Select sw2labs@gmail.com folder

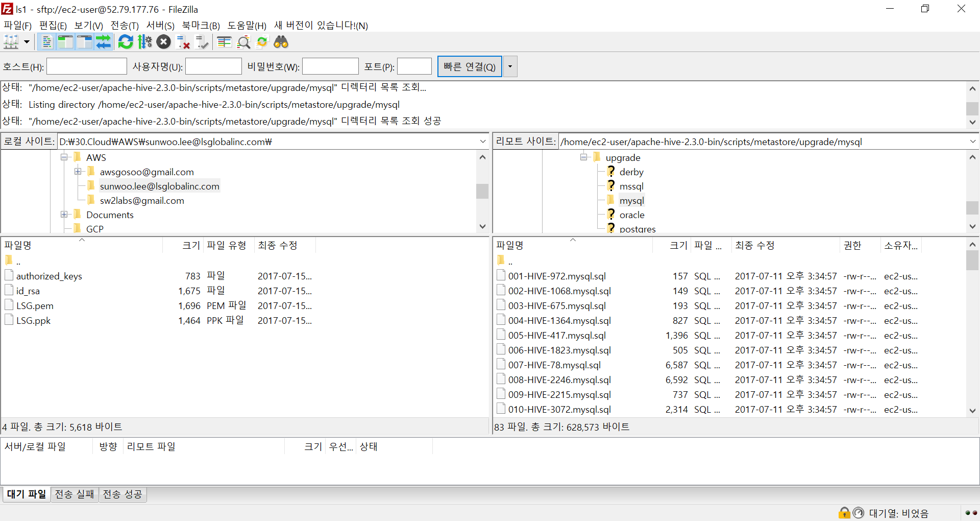point(142,201)
